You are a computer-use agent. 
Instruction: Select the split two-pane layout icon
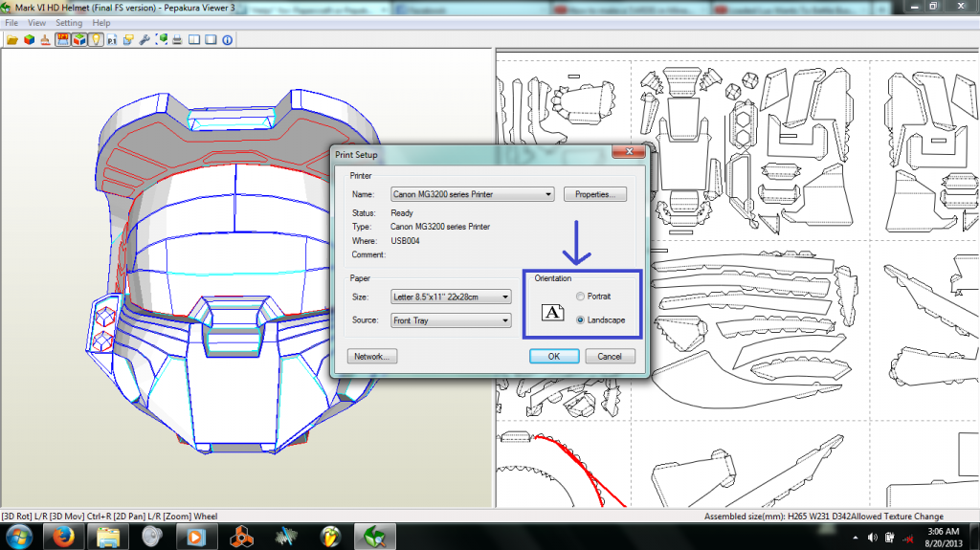pos(194,40)
